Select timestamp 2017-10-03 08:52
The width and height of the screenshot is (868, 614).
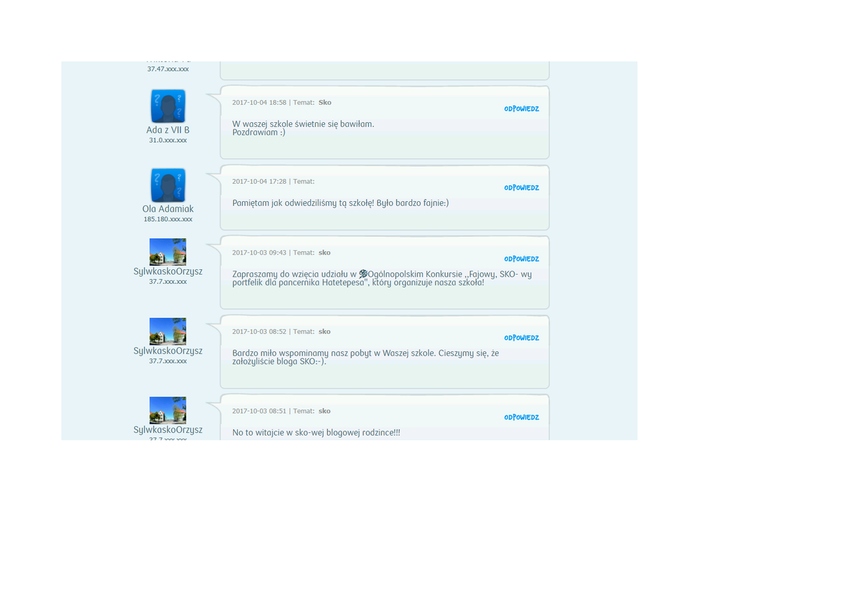coord(259,331)
